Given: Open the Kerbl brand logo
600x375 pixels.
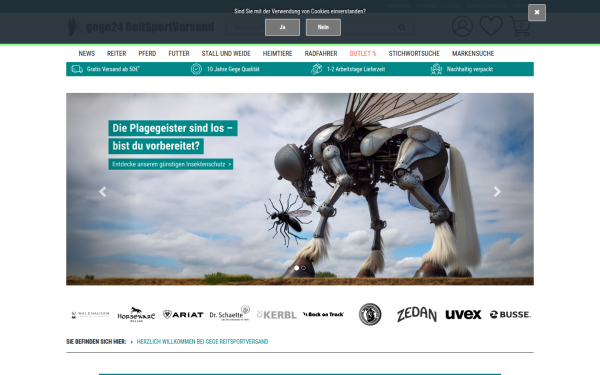Looking at the screenshot, I should pos(277,315).
